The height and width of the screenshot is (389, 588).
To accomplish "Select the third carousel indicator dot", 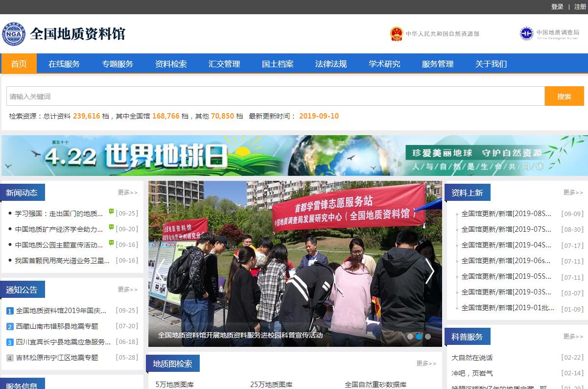I will pyautogui.click(x=428, y=337).
